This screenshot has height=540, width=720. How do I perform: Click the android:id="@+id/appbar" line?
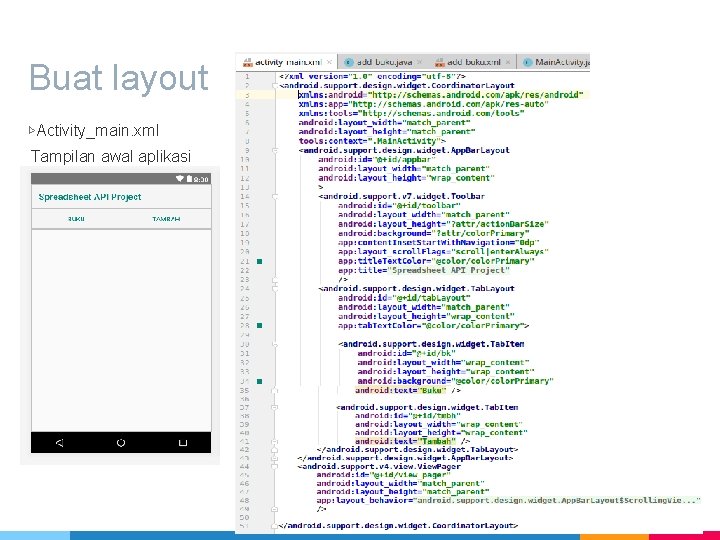coord(376,159)
